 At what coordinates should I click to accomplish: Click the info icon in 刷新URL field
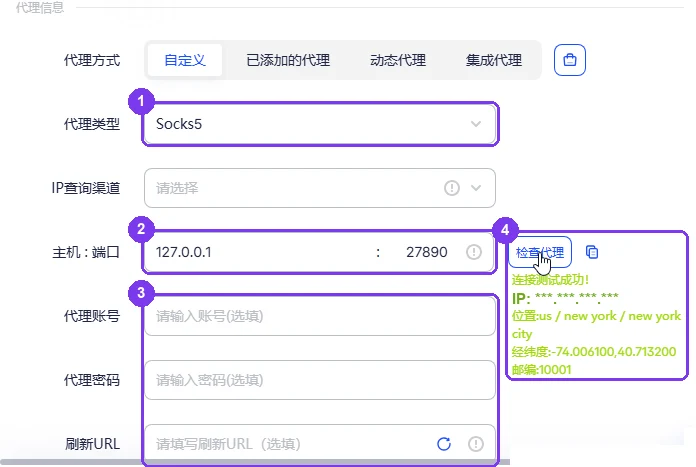(x=476, y=444)
